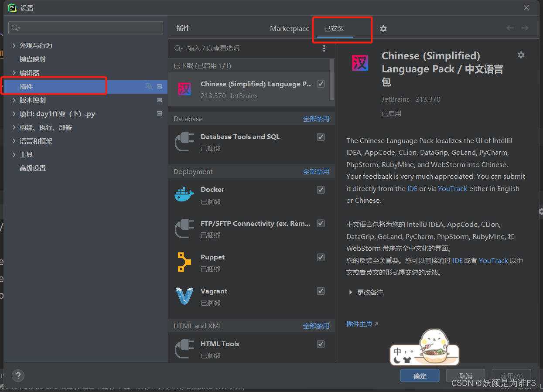Click 全部禁用 for HTML and XML group
The height and width of the screenshot is (392, 543).
click(316, 326)
